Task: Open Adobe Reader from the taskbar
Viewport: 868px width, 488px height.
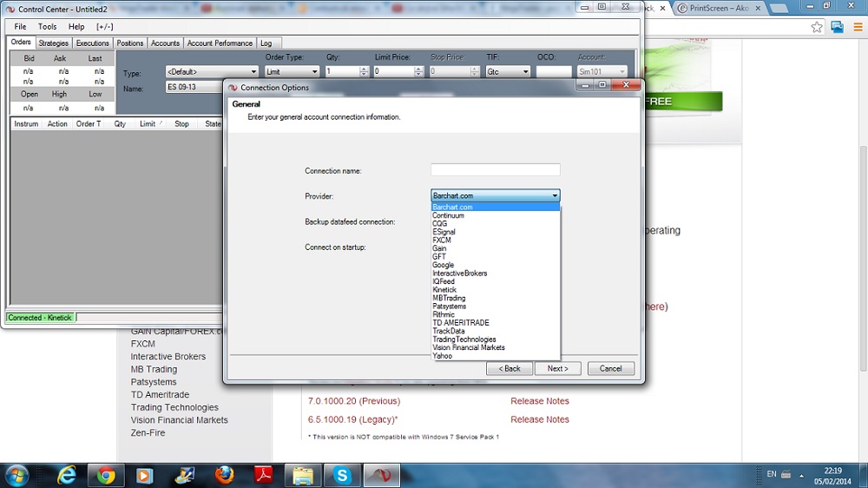Action: point(264,475)
